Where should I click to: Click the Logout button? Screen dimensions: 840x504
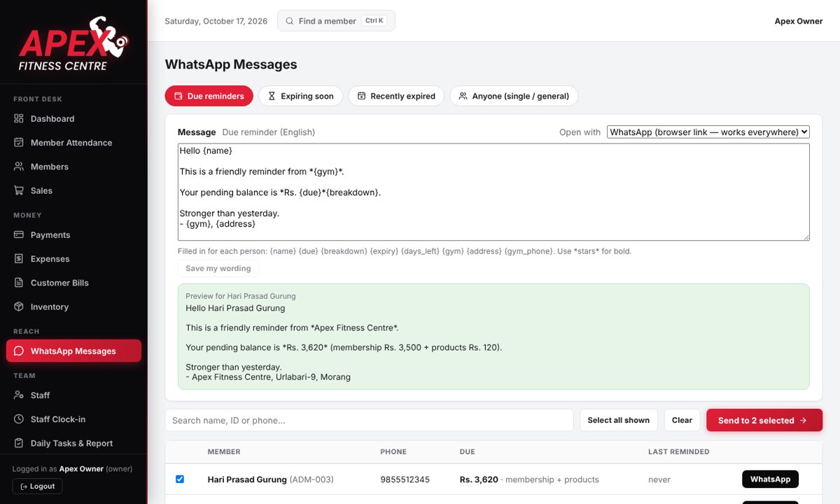pyautogui.click(x=37, y=486)
